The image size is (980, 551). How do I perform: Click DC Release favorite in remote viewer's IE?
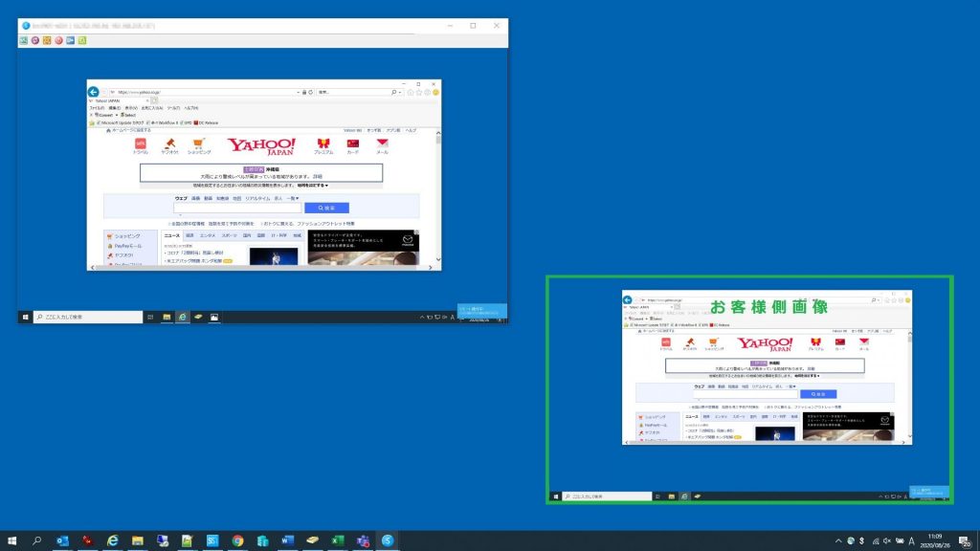[x=207, y=123]
